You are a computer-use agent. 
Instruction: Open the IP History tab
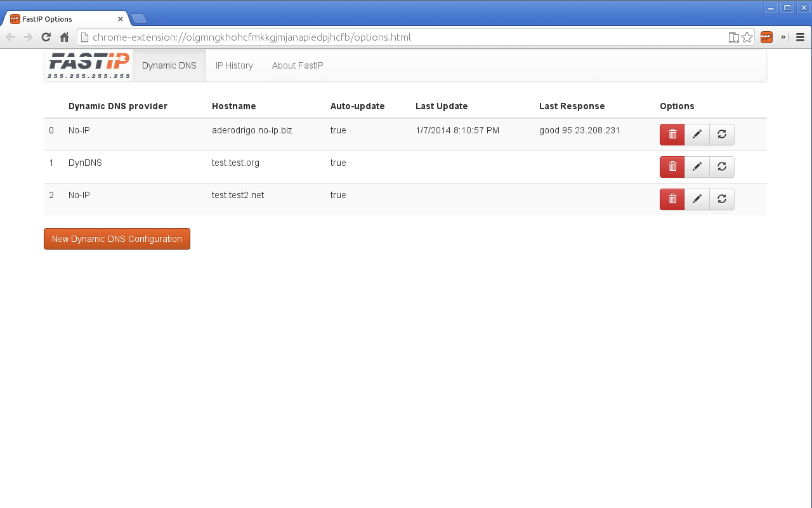pos(234,65)
